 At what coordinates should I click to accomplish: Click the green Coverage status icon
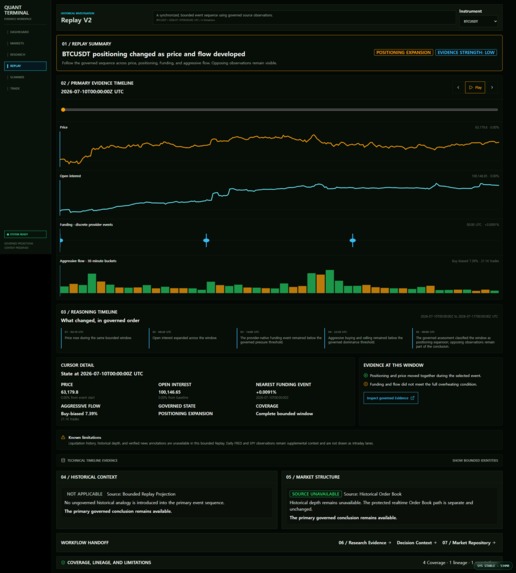tap(63, 562)
